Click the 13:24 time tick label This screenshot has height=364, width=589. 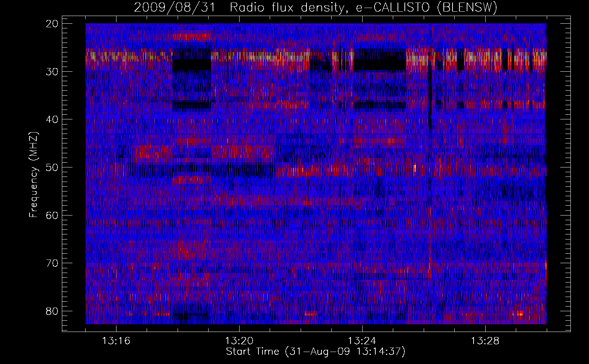pos(362,341)
